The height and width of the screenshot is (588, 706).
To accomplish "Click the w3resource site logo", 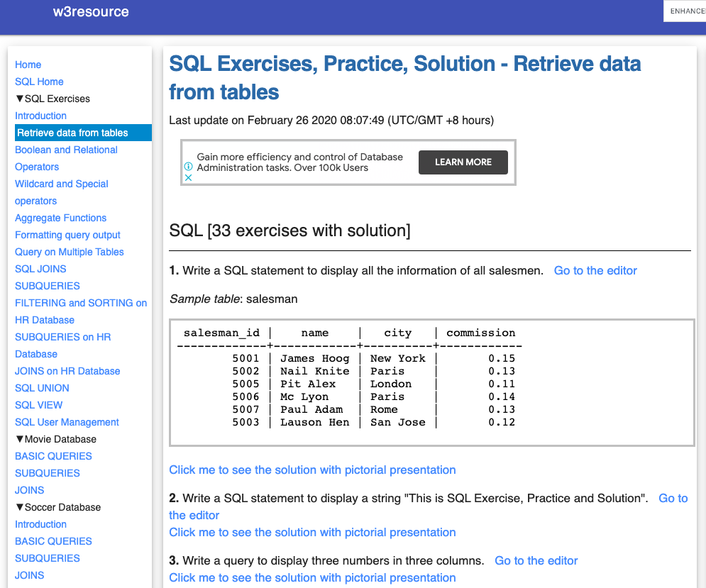I will click(x=91, y=12).
